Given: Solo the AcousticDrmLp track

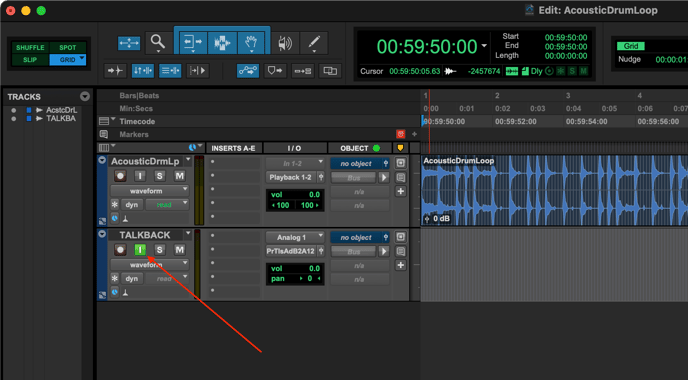Looking at the screenshot, I should coord(159,176).
